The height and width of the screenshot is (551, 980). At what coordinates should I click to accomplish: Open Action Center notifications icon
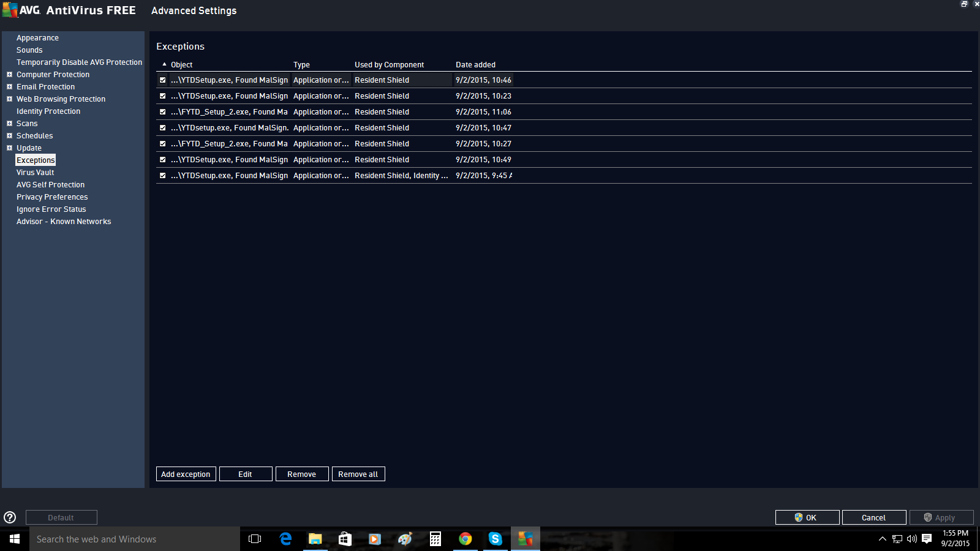[927, 539]
